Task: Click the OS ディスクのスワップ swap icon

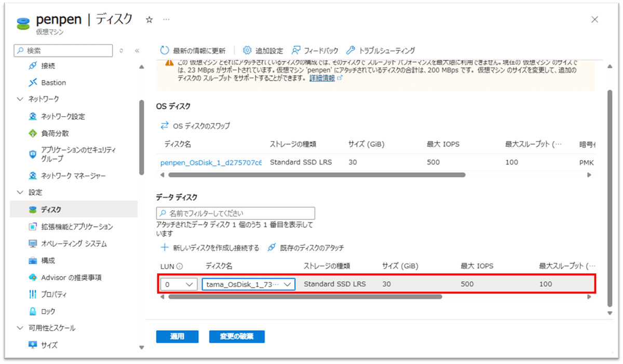Action: pyautogui.click(x=165, y=125)
